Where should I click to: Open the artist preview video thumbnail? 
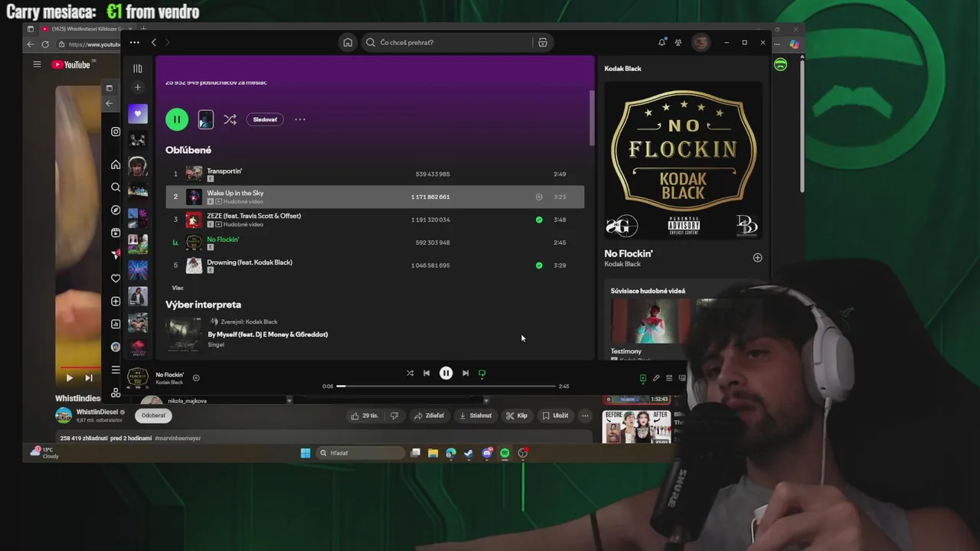pos(205,119)
